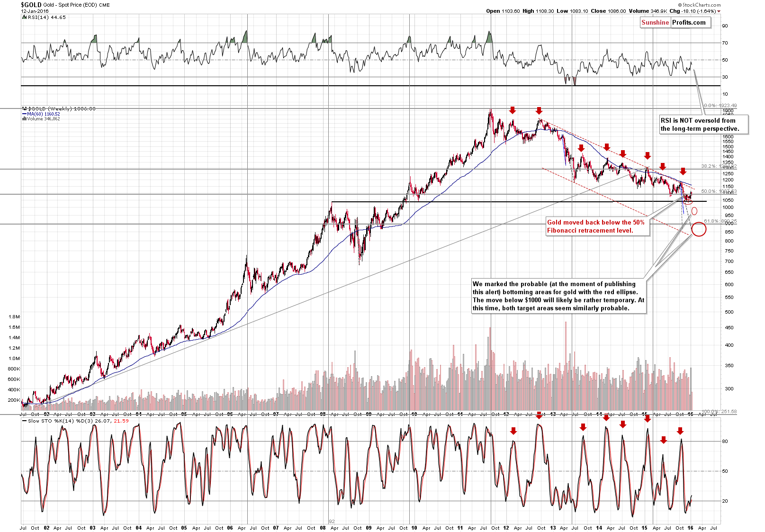Click the 61.8% Fibonacci retracement label
Image resolution: width=765 pixels, height=532 pixels.
tap(720, 221)
